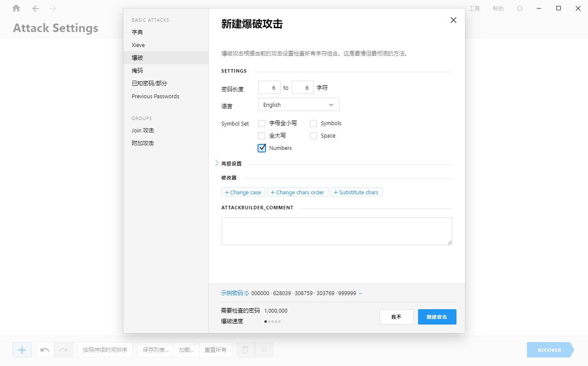Navigate back with the left arrow

36,8
